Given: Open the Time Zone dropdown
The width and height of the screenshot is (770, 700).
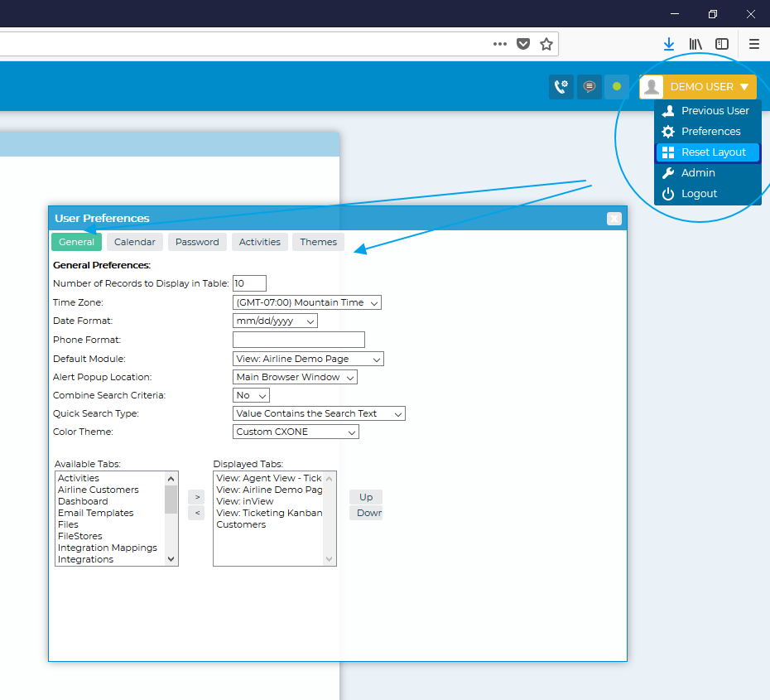Looking at the screenshot, I should [307, 303].
